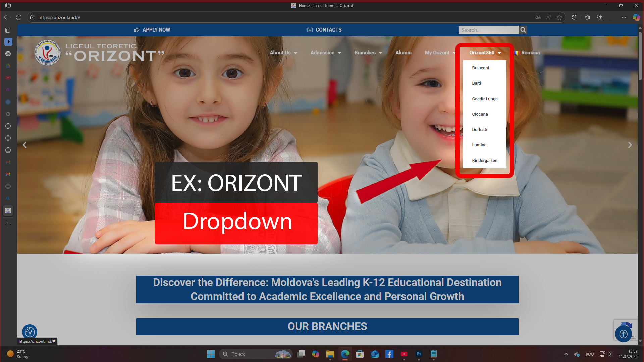Expand the Admission menu dropdown
644x362 pixels.
point(325,53)
